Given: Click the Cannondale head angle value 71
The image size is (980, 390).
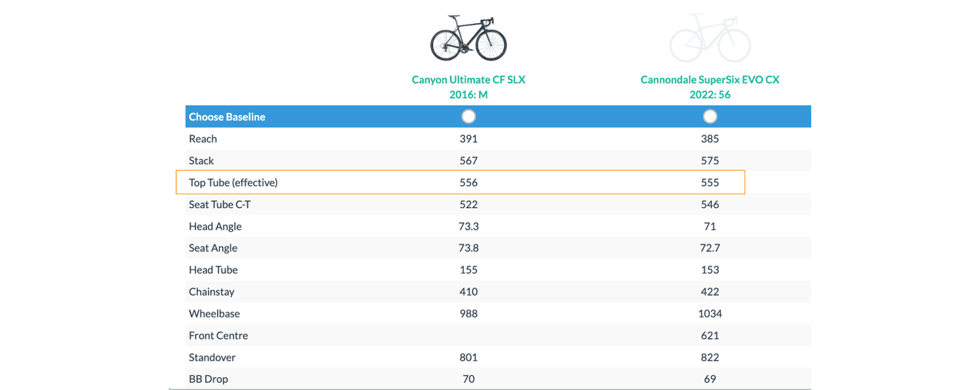Looking at the screenshot, I should [710, 226].
